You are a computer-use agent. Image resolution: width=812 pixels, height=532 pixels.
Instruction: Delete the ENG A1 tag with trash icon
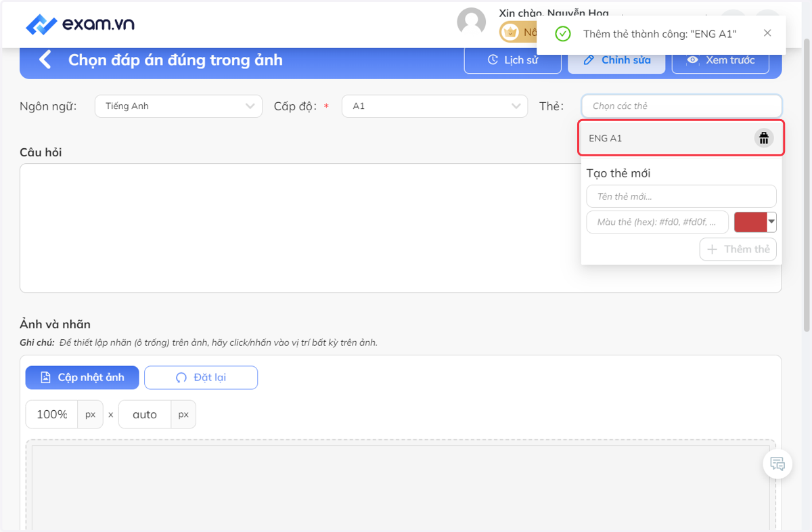(764, 138)
